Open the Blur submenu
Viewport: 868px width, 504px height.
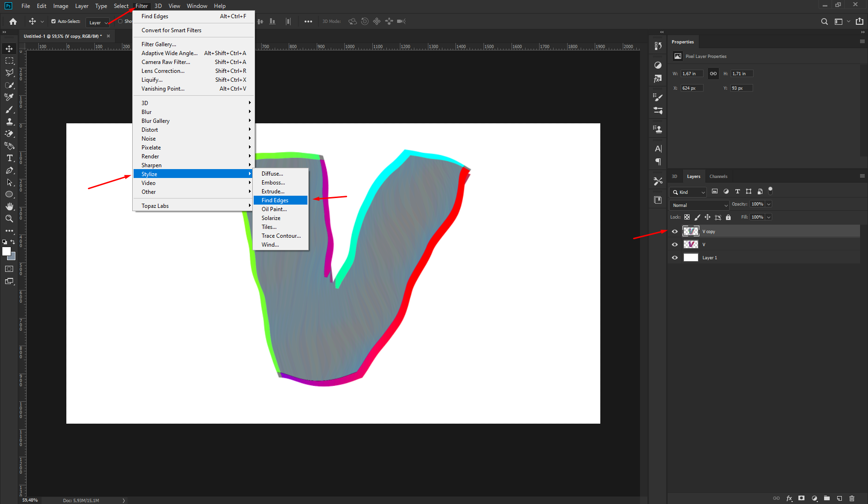tap(193, 112)
